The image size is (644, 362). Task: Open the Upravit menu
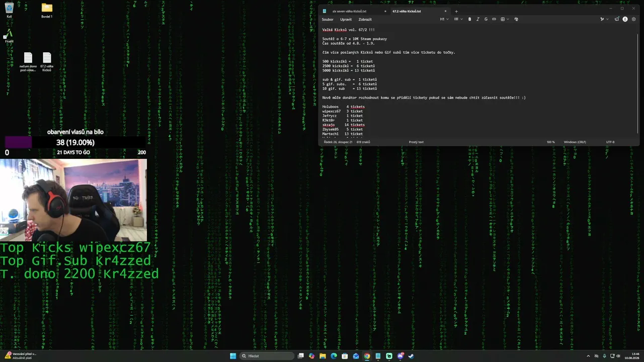point(346,19)
